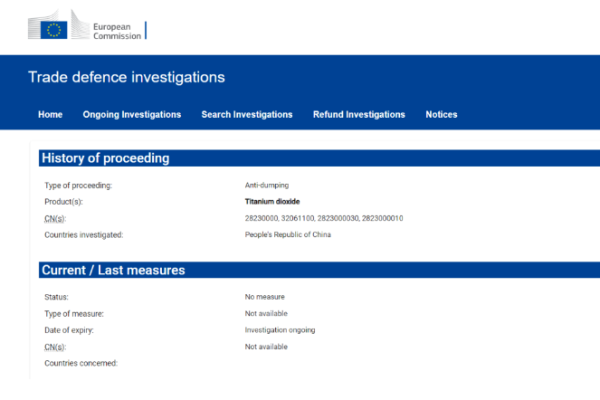The width and height of the screenshot is (600, 400).
Task: Click the CN(s) abbreviation under History of proceeding
Action: (55, 219)
